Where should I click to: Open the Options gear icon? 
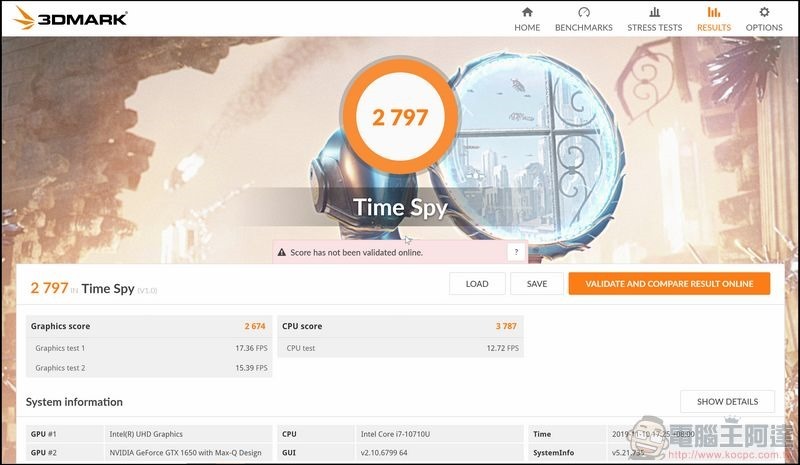tap(764, 12)
